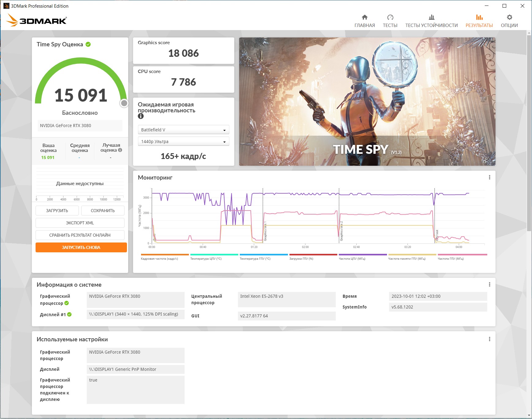Click the info icon next to Лучшая оценка
Viewport: 532px width, 419px height.
click(x=120, y=150)
